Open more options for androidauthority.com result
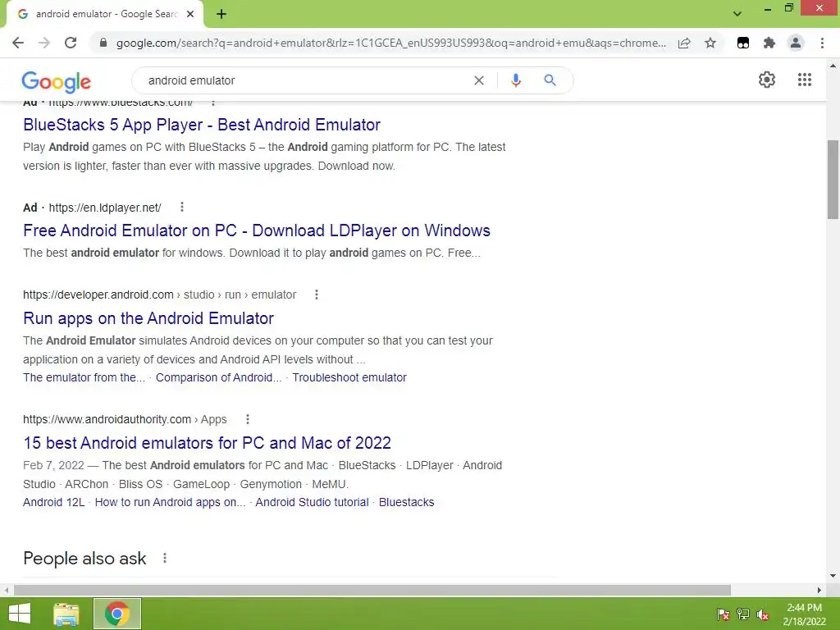 pyautogui.click(x=248, y=419)
